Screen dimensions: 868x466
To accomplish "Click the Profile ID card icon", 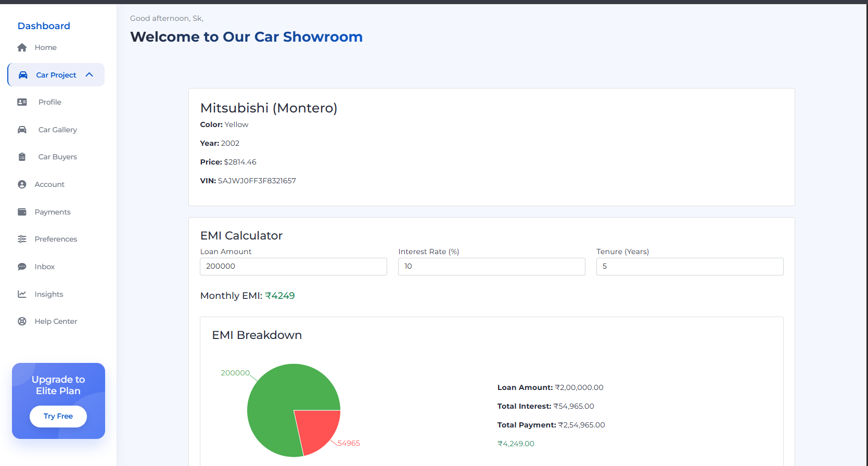I will [x=22, y=102].
